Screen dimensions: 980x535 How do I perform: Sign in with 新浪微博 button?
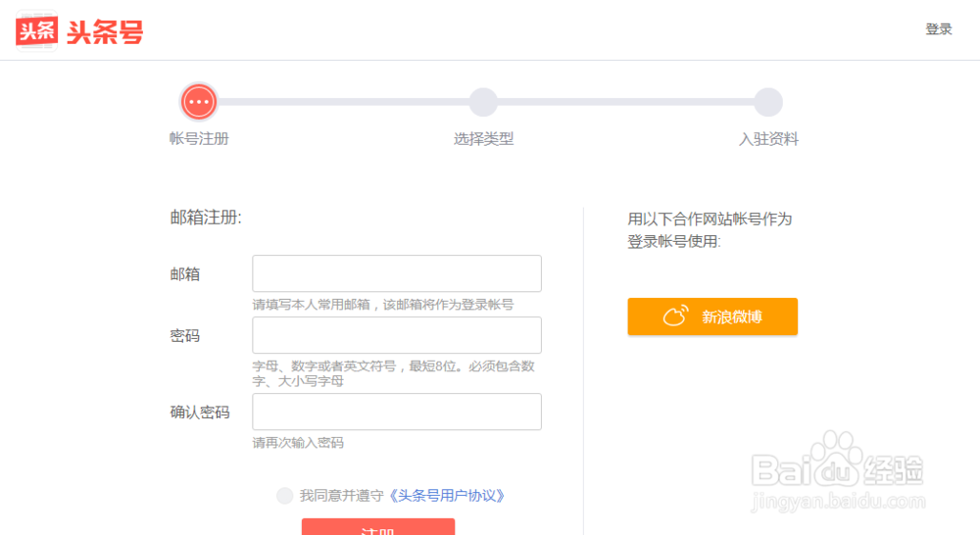[712, 316]
